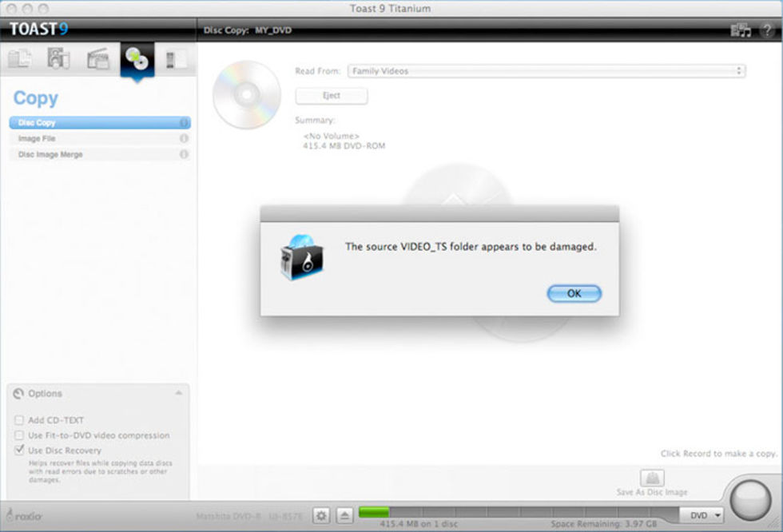Screen dimensions: 783x532
Task: Click the Copy category discs icon
Action: tap(137, 59)
